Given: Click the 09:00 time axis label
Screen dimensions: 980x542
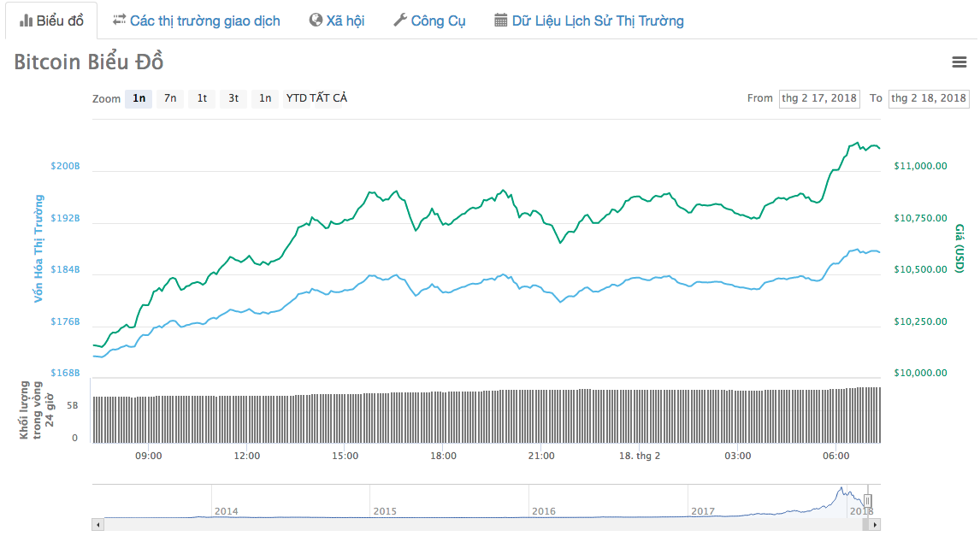Looking at the screenshot, I should click(149, 456).
